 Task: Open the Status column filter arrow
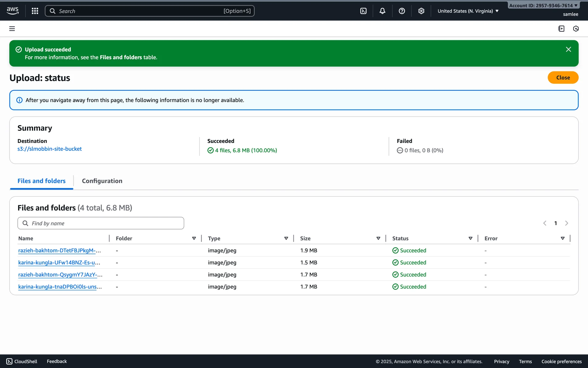pyautogui.click(x=470, y=238)
